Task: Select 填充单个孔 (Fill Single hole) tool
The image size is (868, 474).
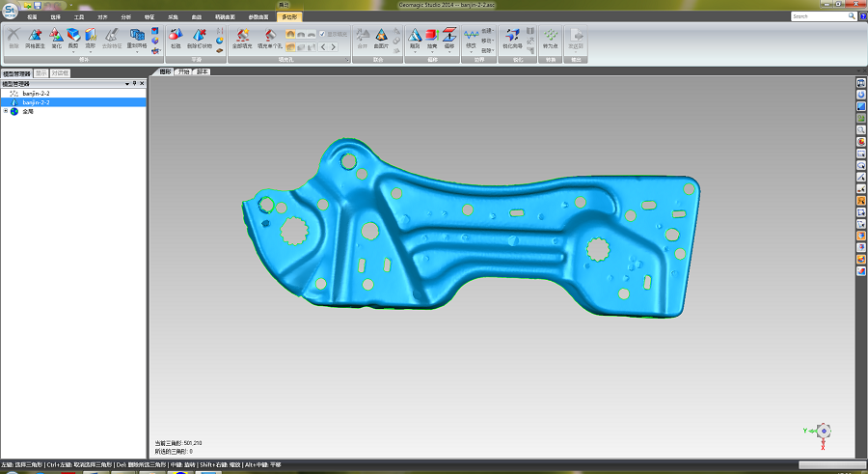Action: coord(271,36)
